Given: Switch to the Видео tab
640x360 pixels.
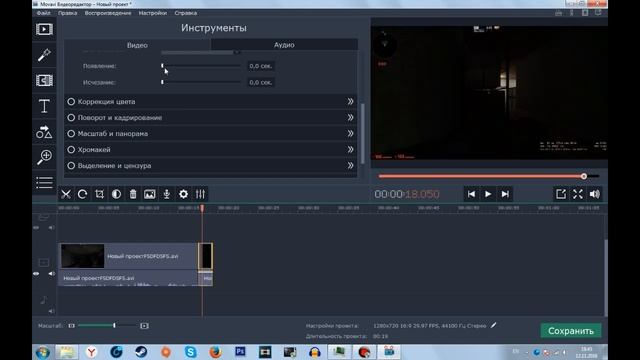Looking at the screenshot, I should coord(137,45).
